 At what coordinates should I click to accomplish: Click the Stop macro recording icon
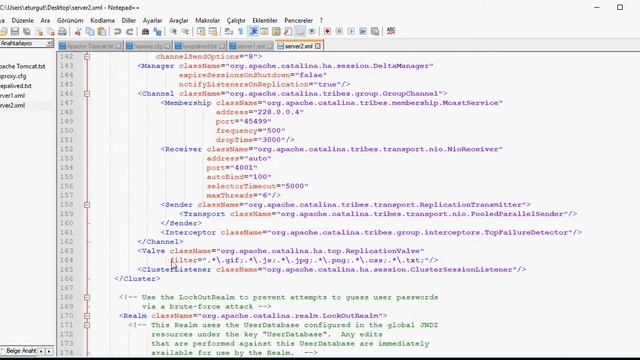[x=339, y=31]
